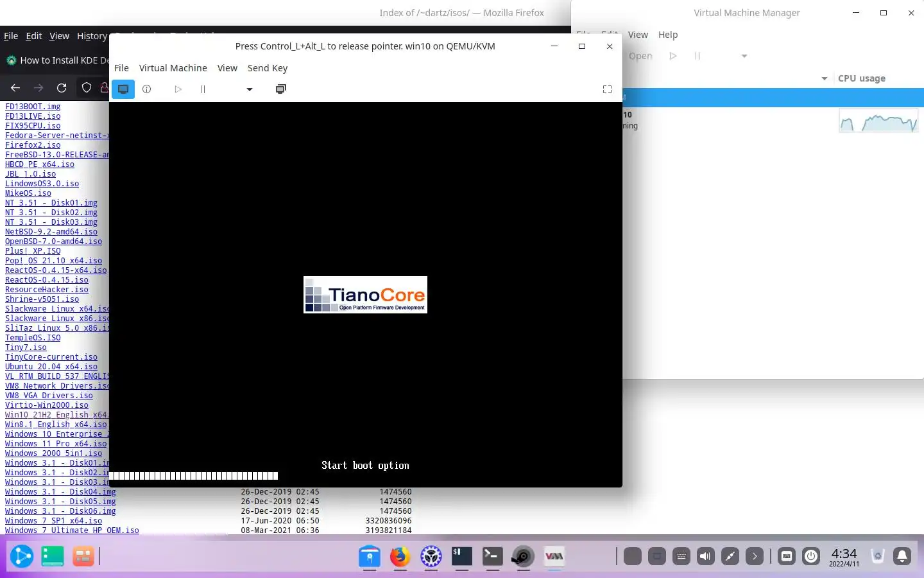
Task: Click the CPU usage column header
Action: (862, 78)
